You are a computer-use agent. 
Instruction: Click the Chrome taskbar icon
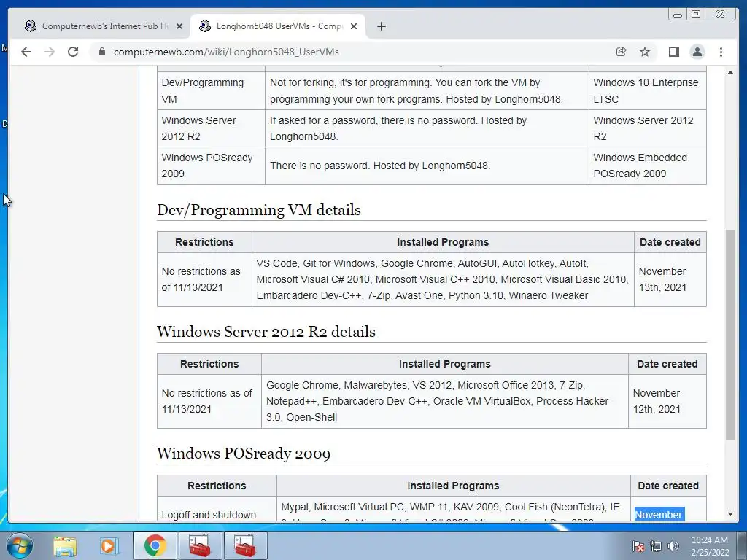(x=155, y=545)
